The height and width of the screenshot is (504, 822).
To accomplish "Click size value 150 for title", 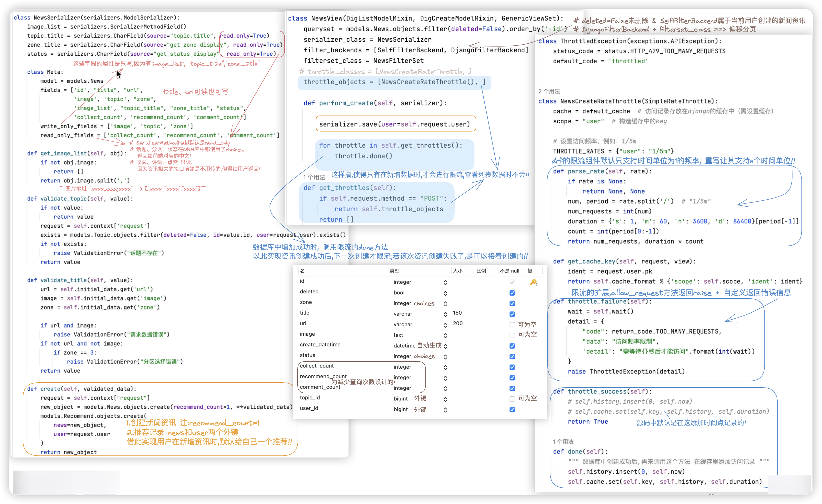I will coord(457,313).
